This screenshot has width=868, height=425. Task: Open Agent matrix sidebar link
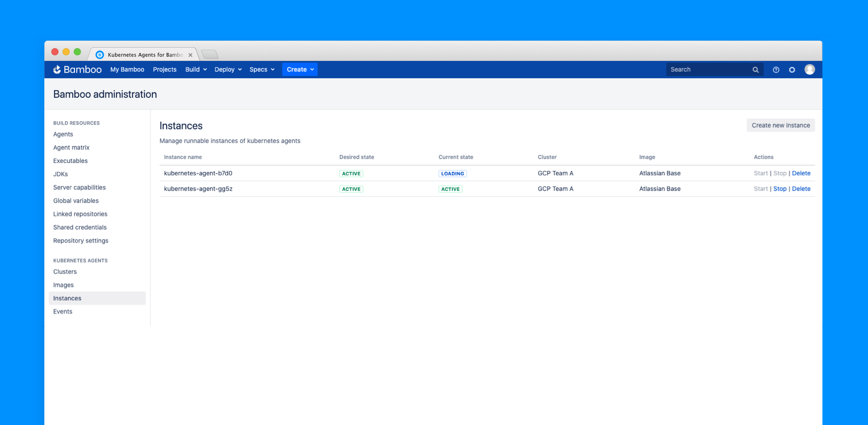[71, 147]
